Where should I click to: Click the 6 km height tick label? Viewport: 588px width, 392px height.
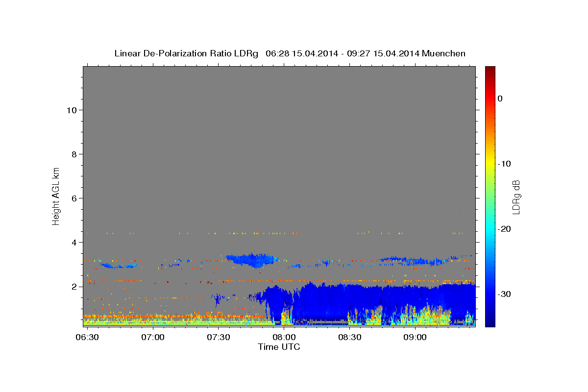pyautogui.click(x=73, y=198)
